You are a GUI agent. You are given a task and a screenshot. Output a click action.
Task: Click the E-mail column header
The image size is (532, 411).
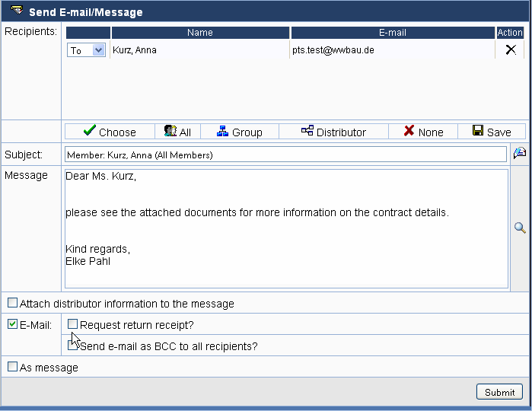point(392,33)
